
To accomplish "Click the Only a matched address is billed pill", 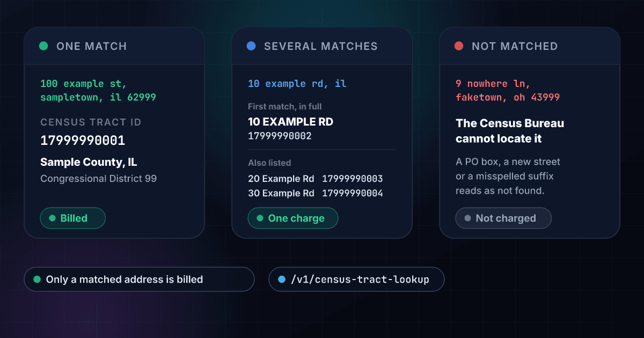I will pyautogui.click(x=139, y=280).
